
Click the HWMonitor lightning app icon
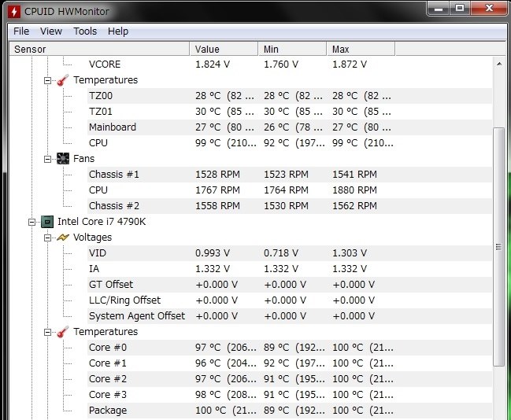[x=13, y=12]
